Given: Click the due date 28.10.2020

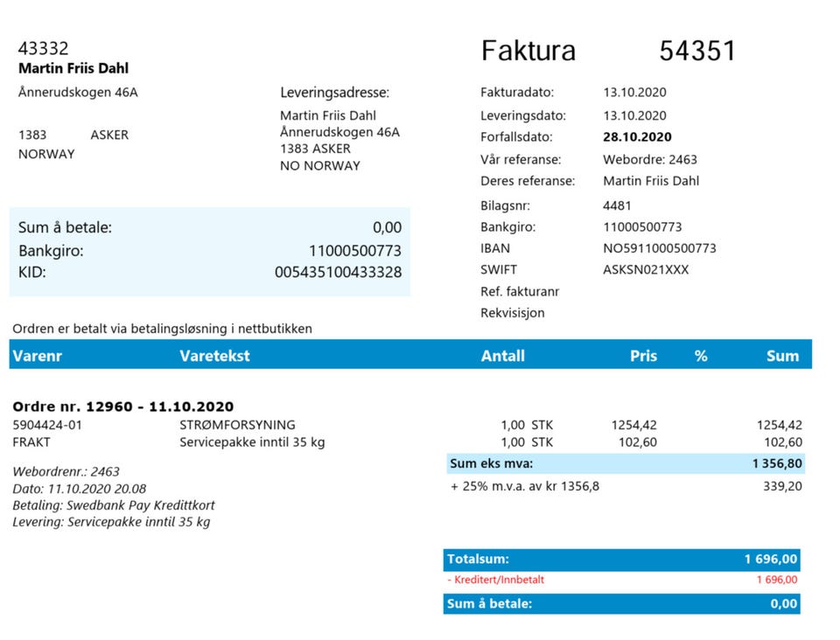Looking at the screenshot, I should [x=637, y=137].
